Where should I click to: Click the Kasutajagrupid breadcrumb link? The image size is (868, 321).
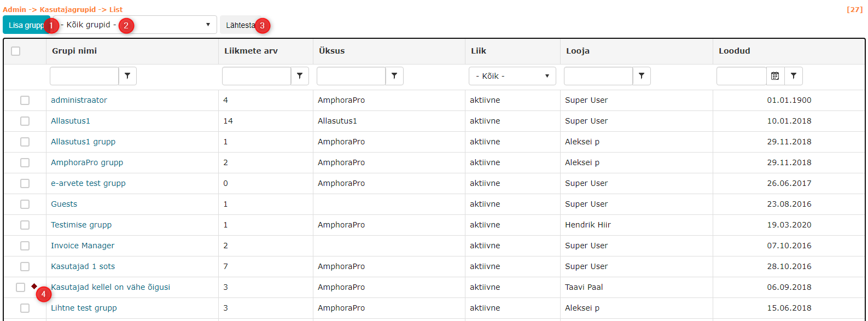point(67,9)
